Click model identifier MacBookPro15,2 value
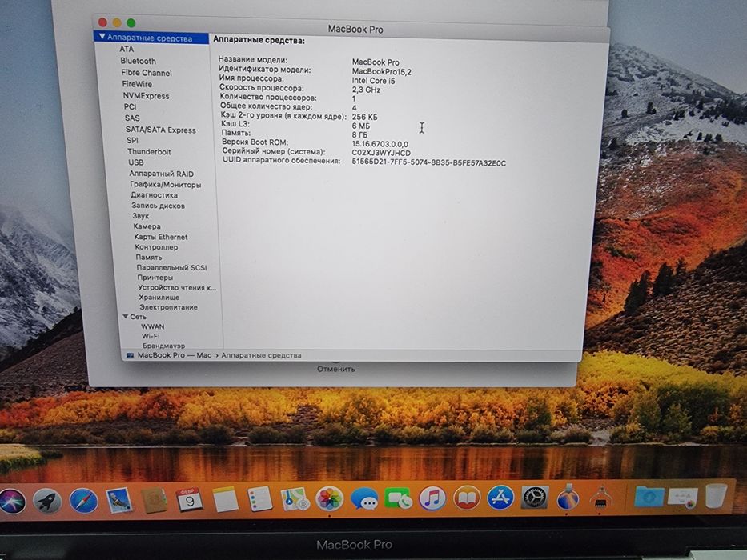The image size is (747, 560). 382,72
